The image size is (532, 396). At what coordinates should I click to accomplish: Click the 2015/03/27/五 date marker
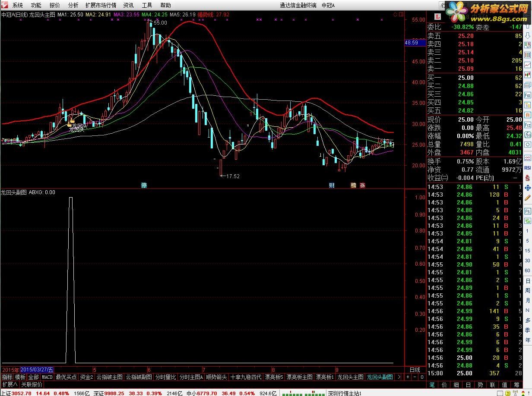(37, 370)
